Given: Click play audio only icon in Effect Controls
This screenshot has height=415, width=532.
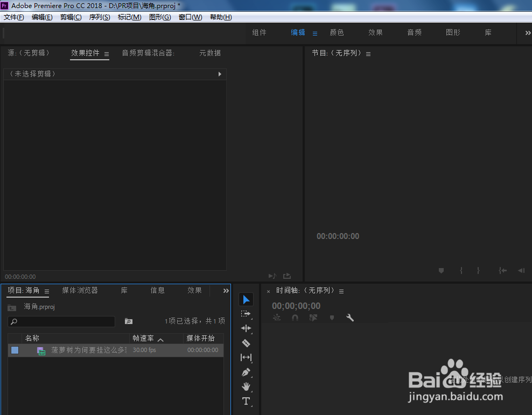Looking at the screenshot, I should click(x=272, y=276).
